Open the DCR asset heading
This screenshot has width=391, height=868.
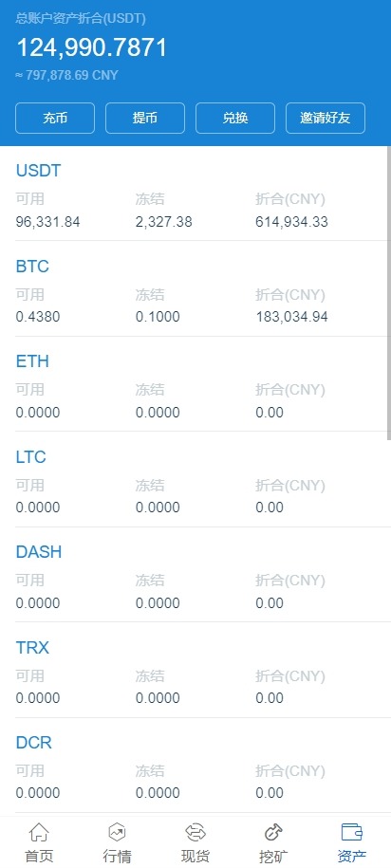click(x=34, y=743)
